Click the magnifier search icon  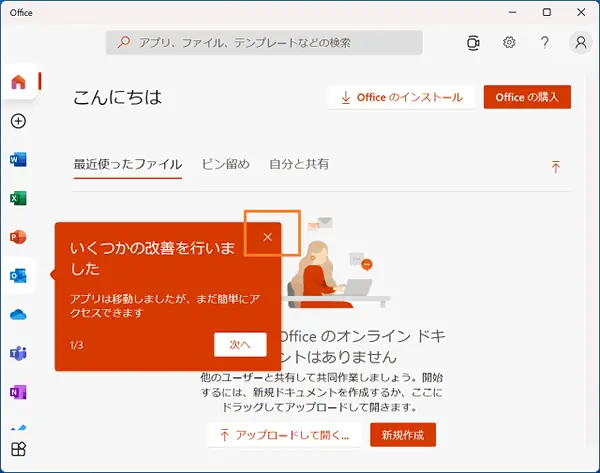(x=124, y=42)
